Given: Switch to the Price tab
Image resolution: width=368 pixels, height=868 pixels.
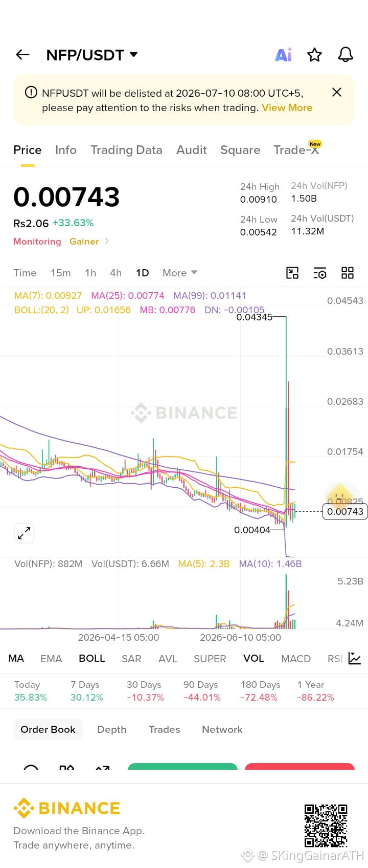Looking at the screenshot, I should (x=28, y=150).
